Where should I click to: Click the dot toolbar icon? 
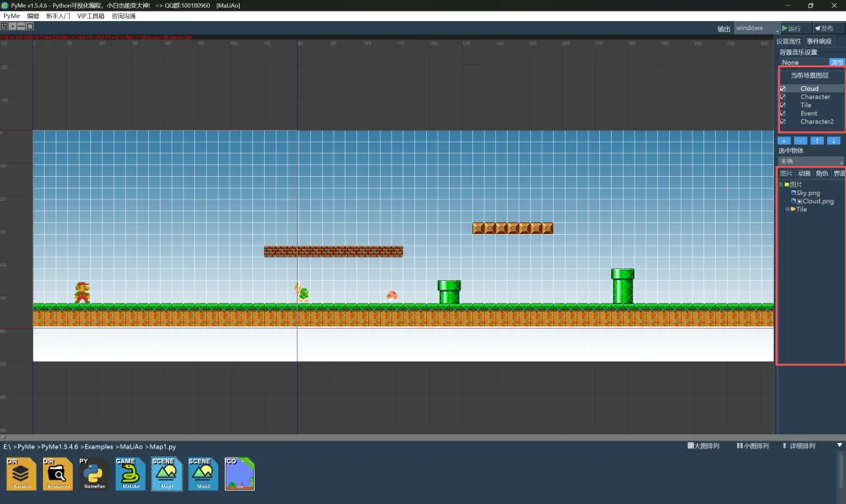click(x=13, y=26)
